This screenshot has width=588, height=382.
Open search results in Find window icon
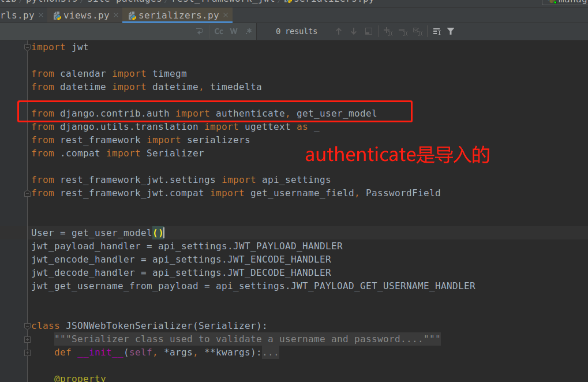(369, 32)
